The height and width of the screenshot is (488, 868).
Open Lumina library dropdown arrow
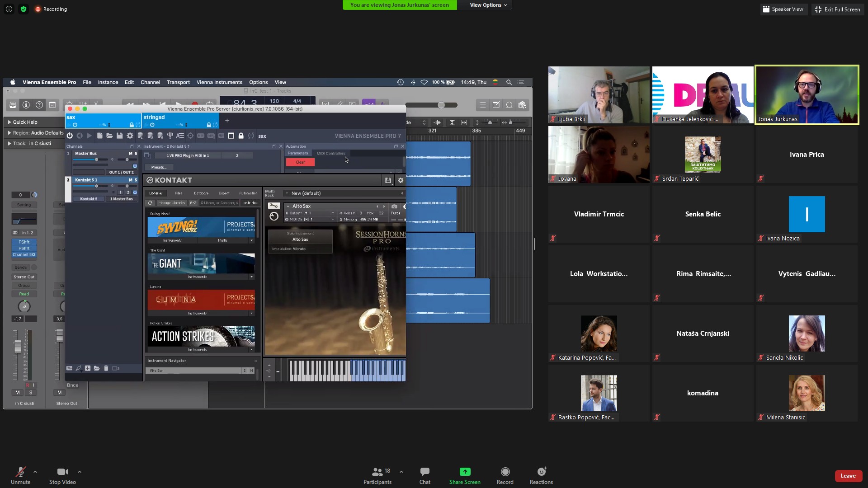coord(251,313)
